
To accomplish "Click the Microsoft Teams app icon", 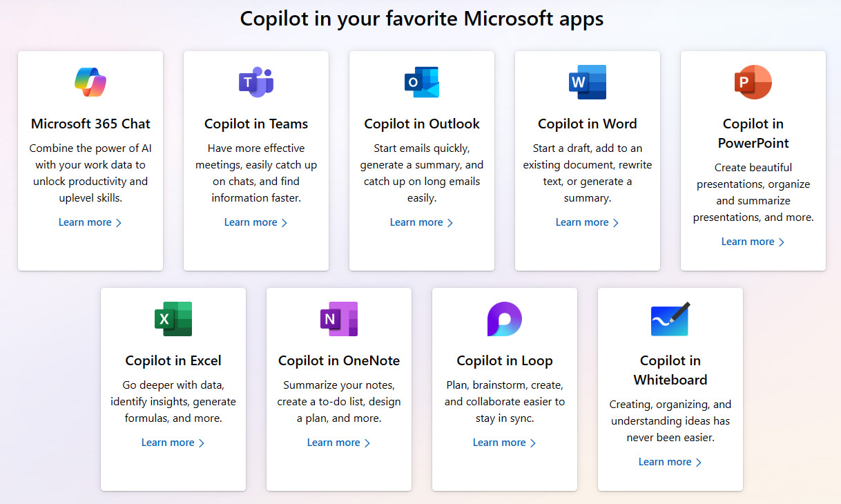I will (x=256, y=82).
